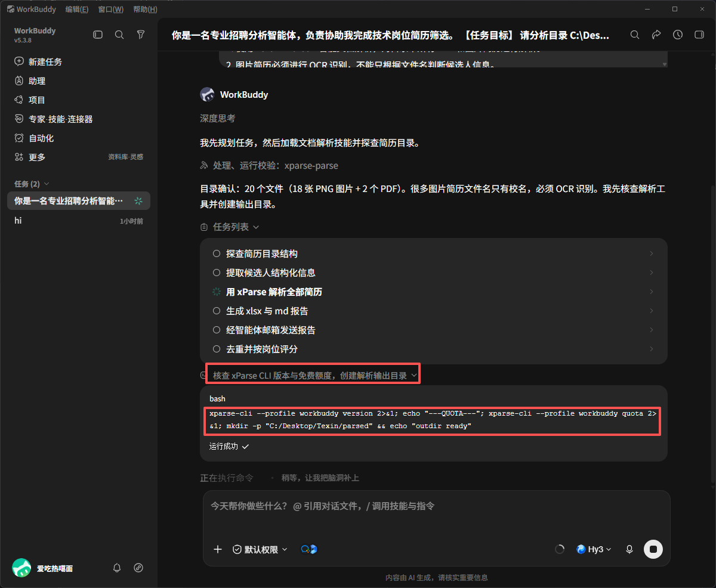Share this conversation via arrow icon

(656, 35)
